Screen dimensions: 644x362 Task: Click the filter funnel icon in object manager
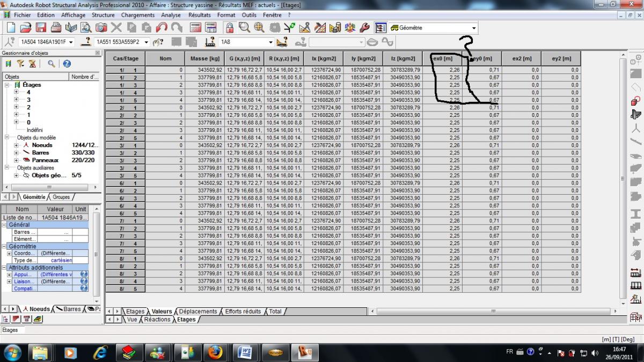pos(20,64)
